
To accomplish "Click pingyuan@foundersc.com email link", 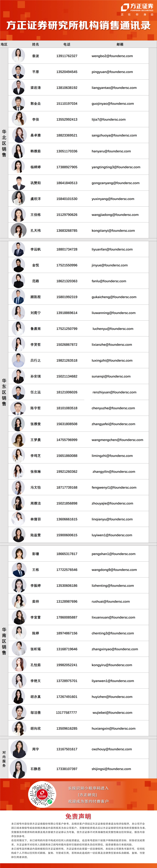I will coord(112,72).
